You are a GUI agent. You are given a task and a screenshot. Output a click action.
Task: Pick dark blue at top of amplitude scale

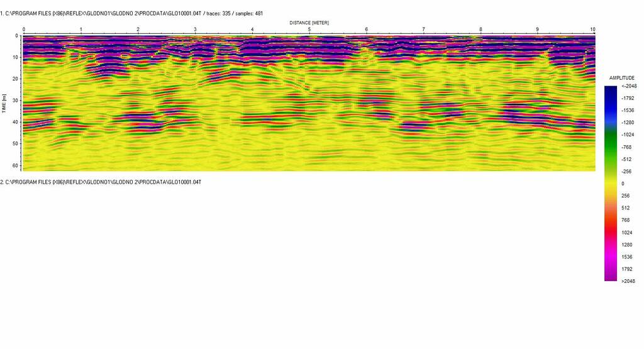point(610,91)
